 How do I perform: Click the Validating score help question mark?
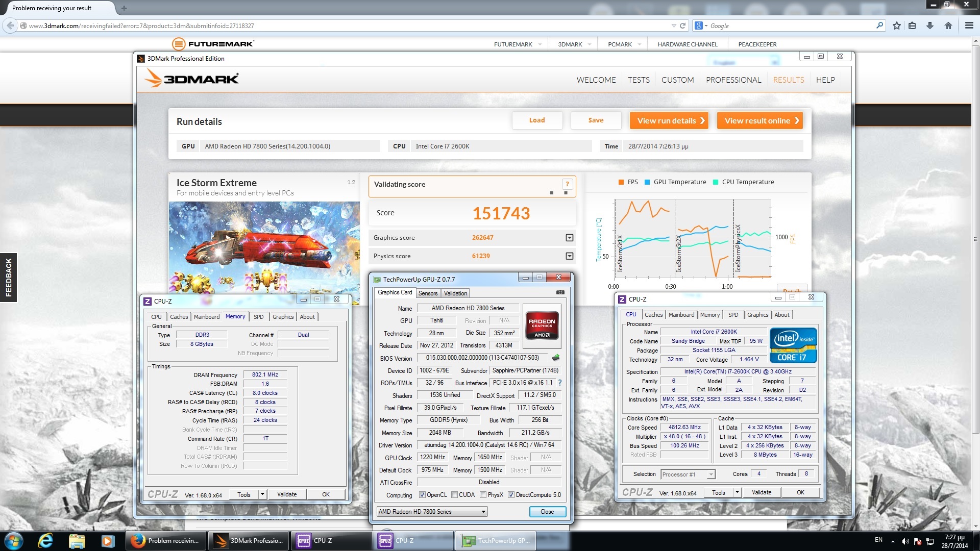pos(567,184)
